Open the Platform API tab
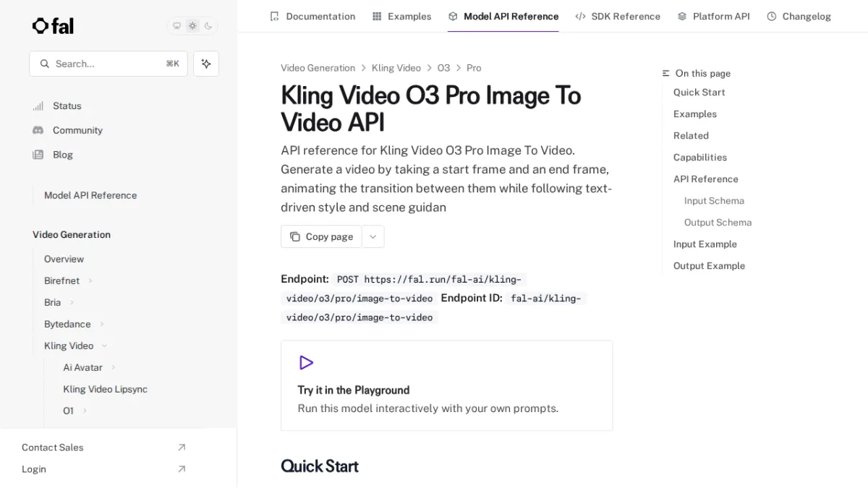The height and width of the screenshot is (488, 868). [x=713, y=16]
